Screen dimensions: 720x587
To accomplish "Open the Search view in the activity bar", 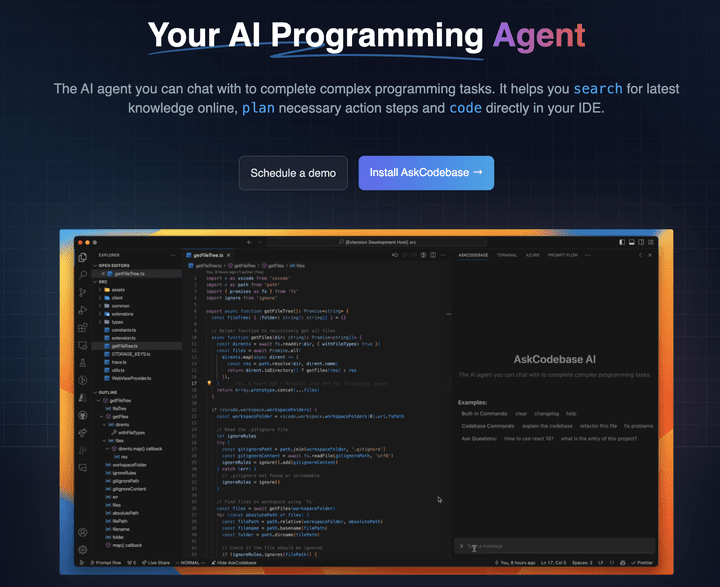I will (x=83, y=275).
